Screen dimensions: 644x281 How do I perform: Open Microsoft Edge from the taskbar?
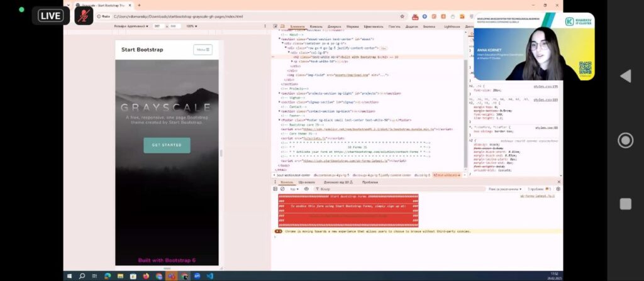(108, 276)
